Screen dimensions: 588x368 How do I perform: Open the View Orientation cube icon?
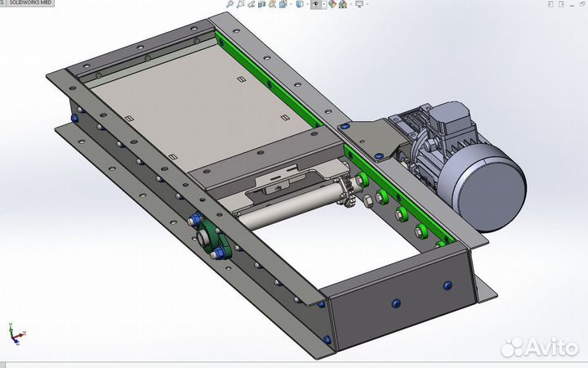click(283, 4)
